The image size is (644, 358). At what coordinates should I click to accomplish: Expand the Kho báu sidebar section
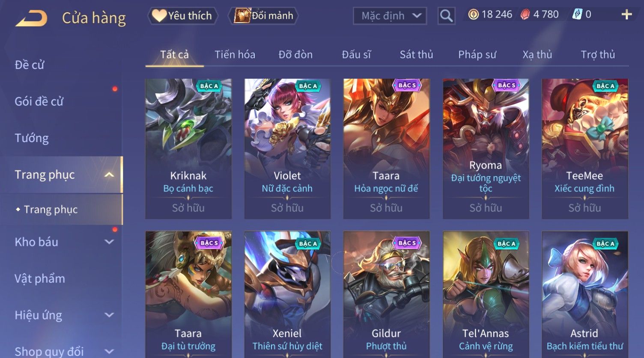(x=109, y=242)
